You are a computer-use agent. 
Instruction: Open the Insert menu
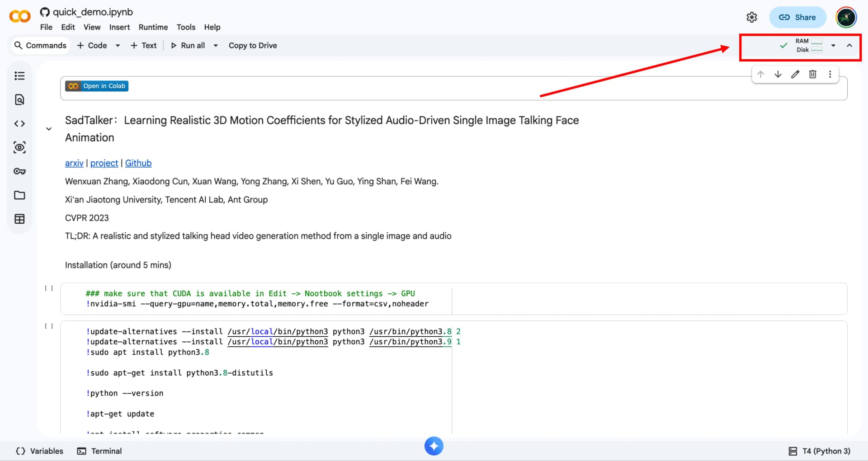point(119,27)
